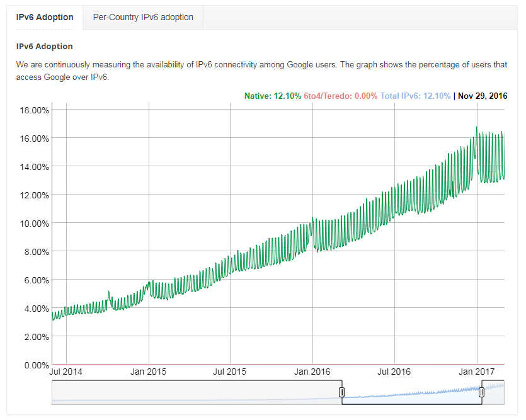This screenshot has height=420, width=526.
Task: Click the red 6to4/Teredo legend label
Action: (340, 96)
